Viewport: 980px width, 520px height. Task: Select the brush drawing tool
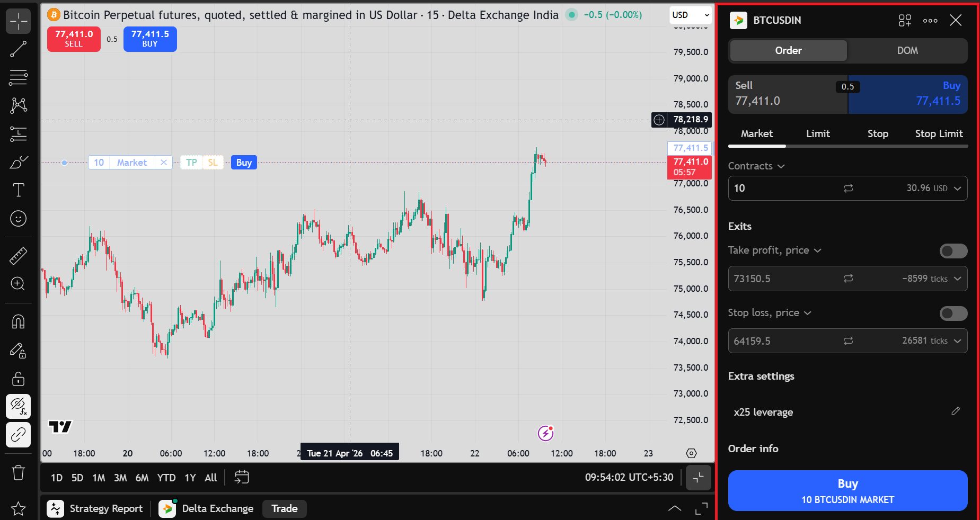click(19, 162)
